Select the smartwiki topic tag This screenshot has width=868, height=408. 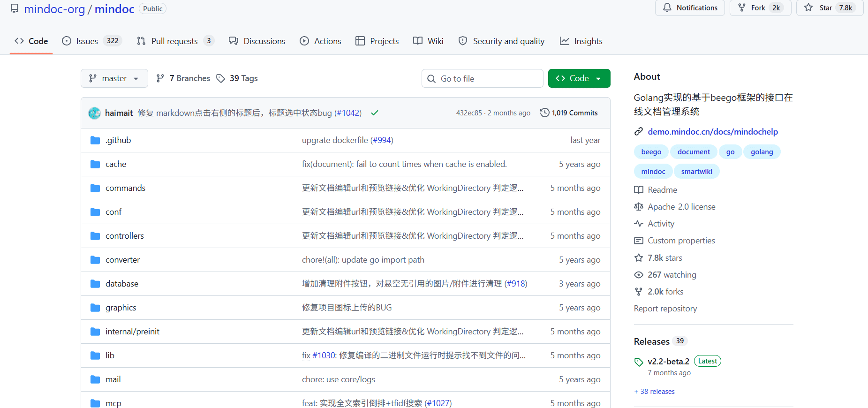696,172
